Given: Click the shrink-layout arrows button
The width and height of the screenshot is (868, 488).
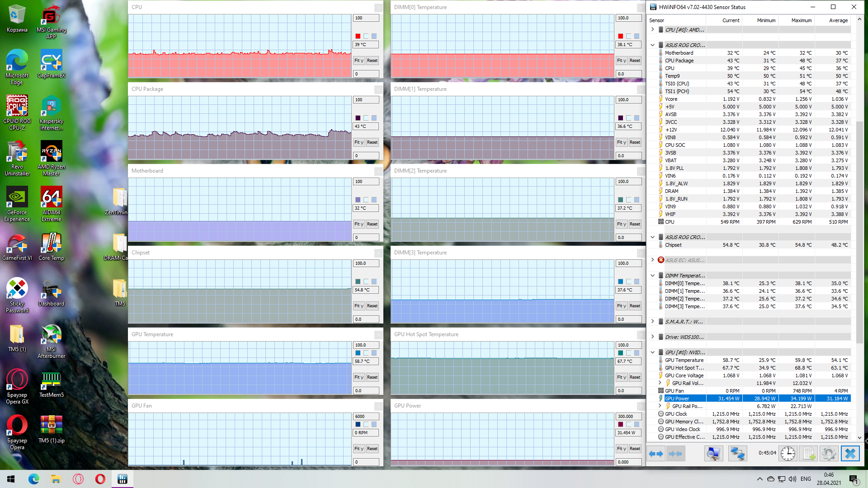Looking at the screenshot, I should tap(675, 454).
